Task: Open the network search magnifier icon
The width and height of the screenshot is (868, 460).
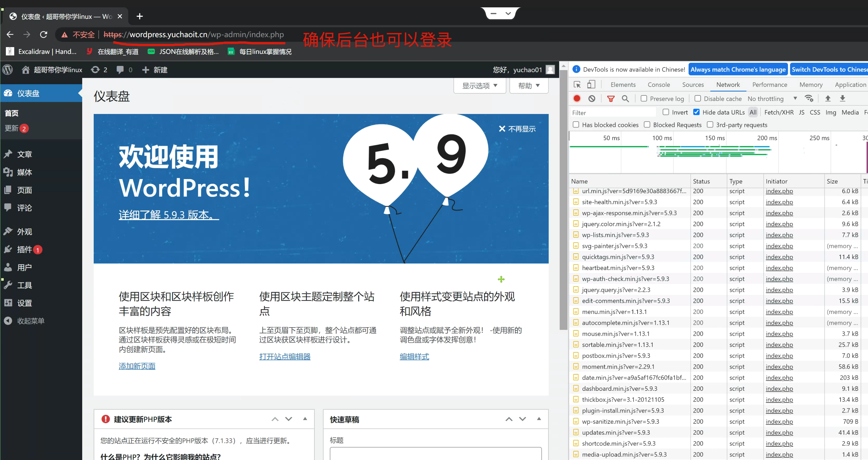Action: click(x=626, y=98)
